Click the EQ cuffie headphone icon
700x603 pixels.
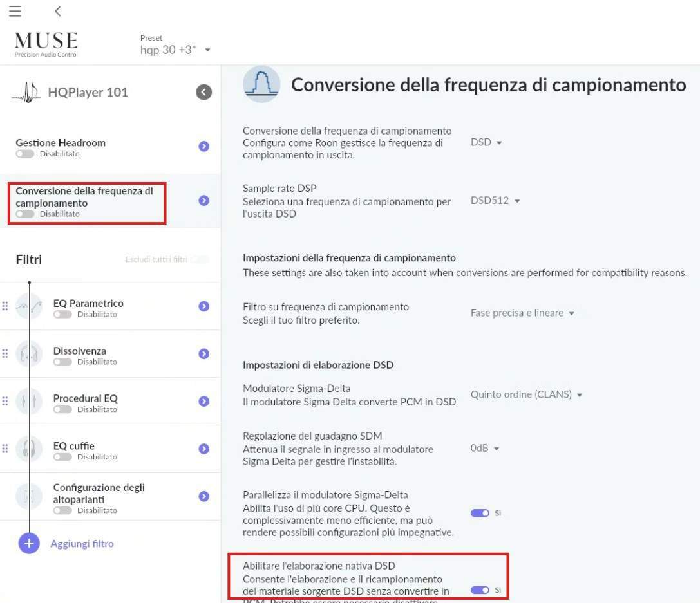point(29,449)
